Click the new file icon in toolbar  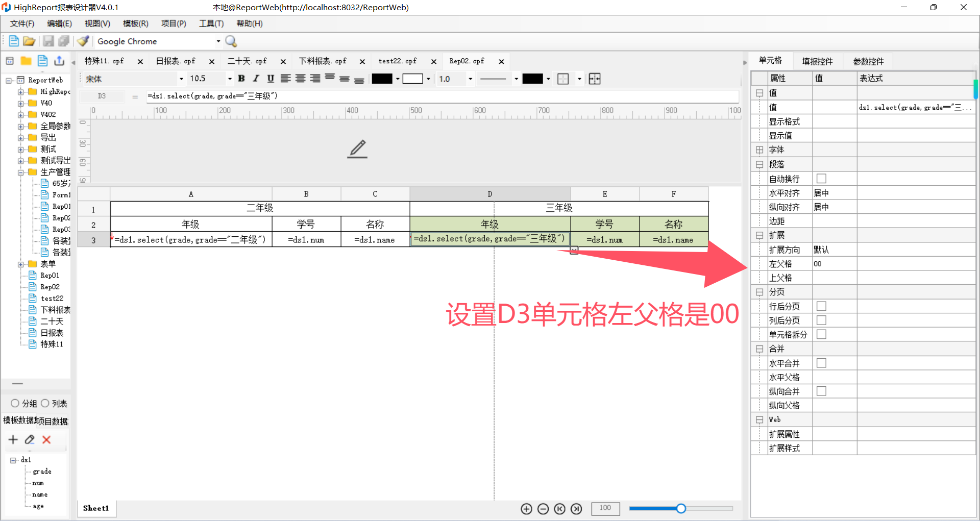pyautogui.click(x=14, y=41)
